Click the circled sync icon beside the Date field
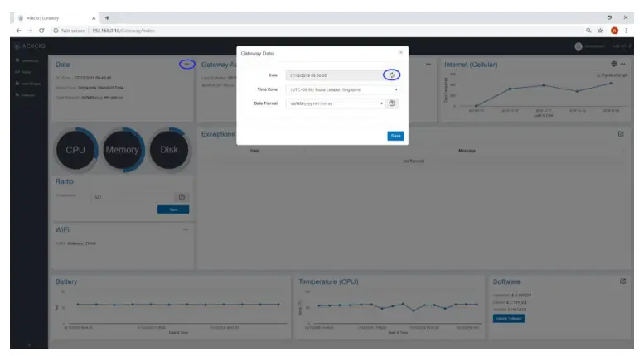The image size is (644, 356). coord(392,75)
